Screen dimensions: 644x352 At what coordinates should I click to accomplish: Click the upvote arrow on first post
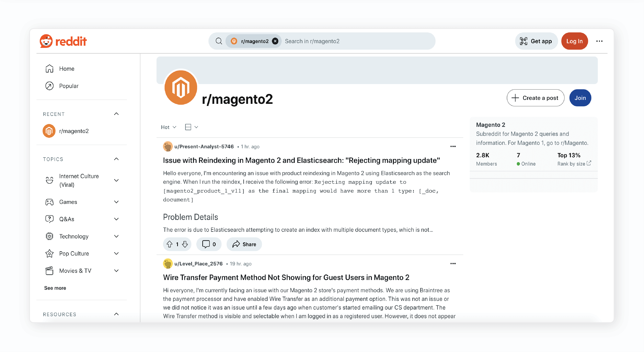(x=170, y=244)
